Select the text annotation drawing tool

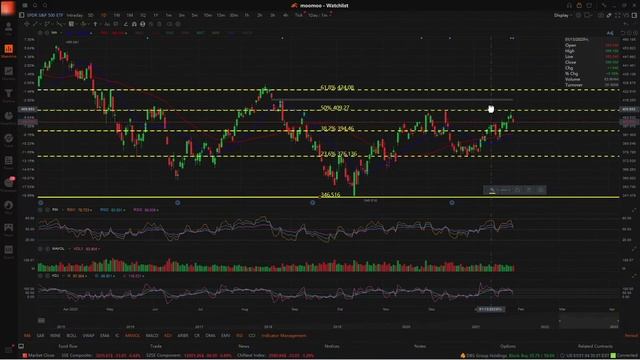tap(107, 24)
